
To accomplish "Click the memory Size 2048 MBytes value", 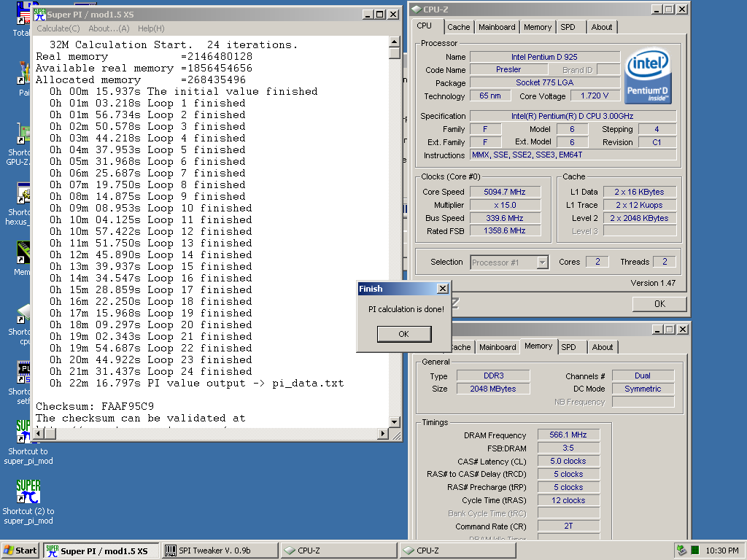I will point(493,389).
